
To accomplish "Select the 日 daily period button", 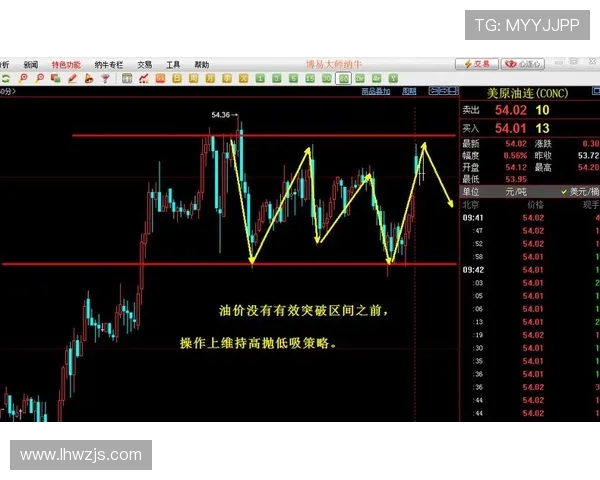I will [x=177, y=78].
